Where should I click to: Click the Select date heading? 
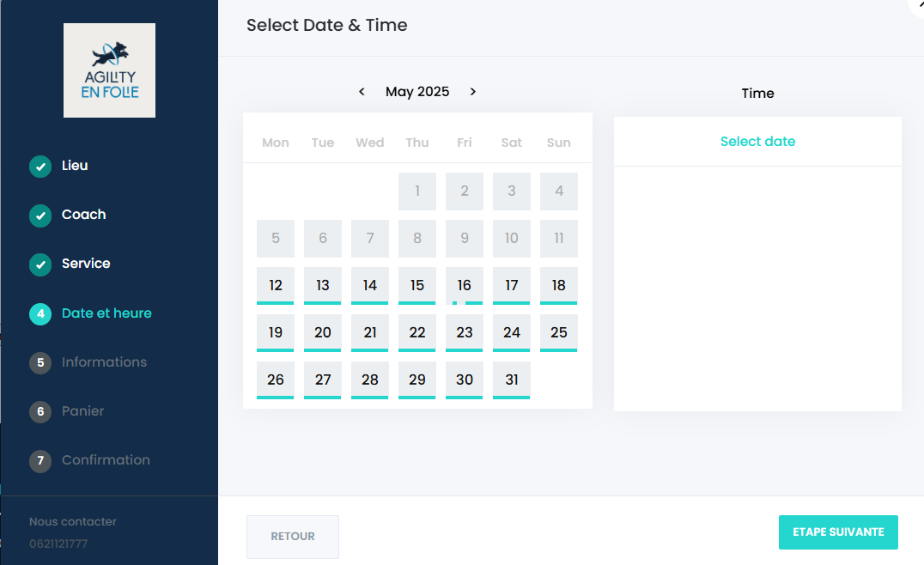pos(757,142)
